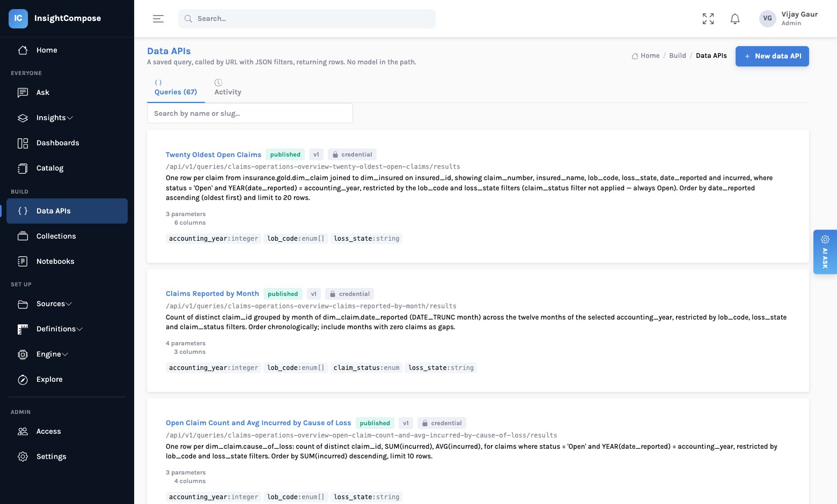Select Data APIs in the sidebar

coord(67,211)
